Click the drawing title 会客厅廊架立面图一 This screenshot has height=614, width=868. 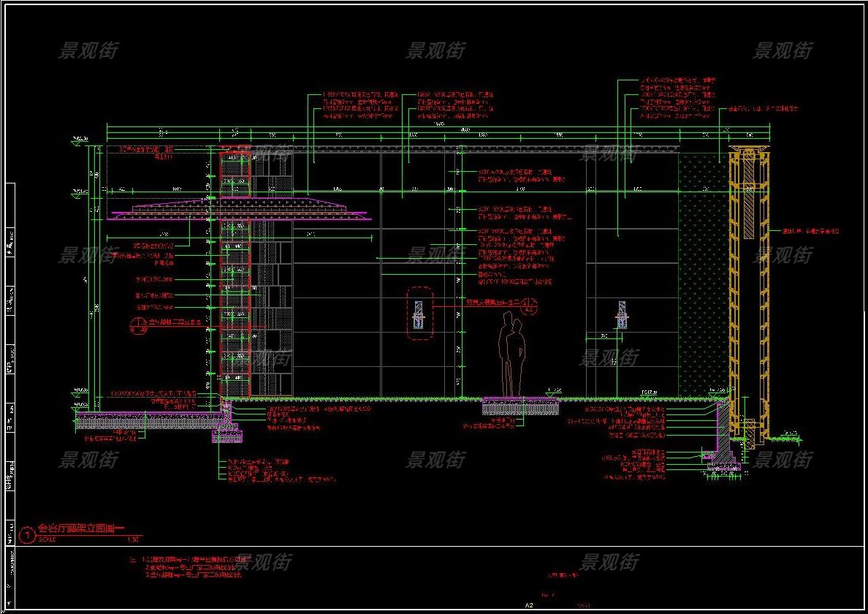point(82,528)
